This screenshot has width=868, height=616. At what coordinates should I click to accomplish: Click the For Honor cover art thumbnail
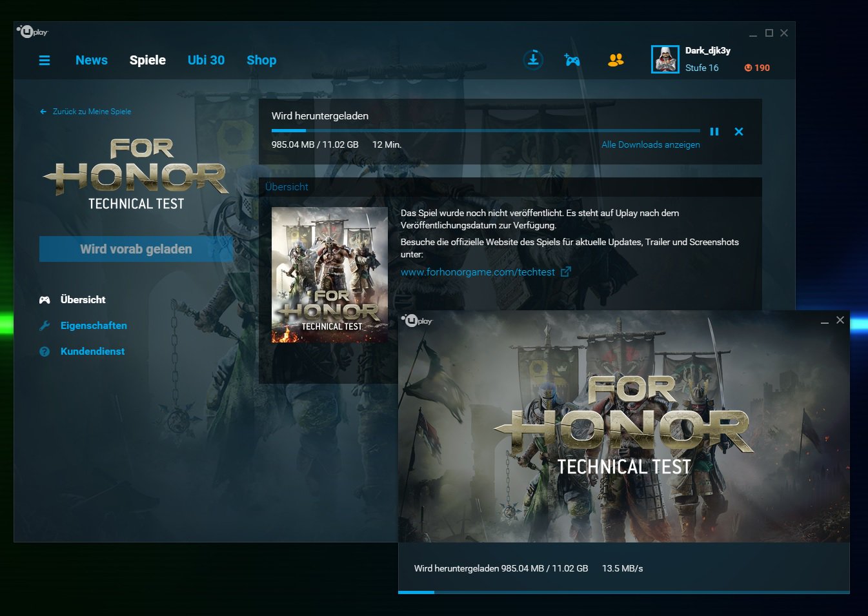pos(330,275)
